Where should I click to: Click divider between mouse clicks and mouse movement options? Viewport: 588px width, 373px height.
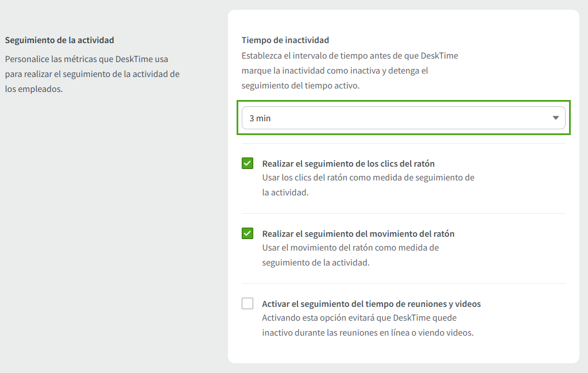coord(403,213)
